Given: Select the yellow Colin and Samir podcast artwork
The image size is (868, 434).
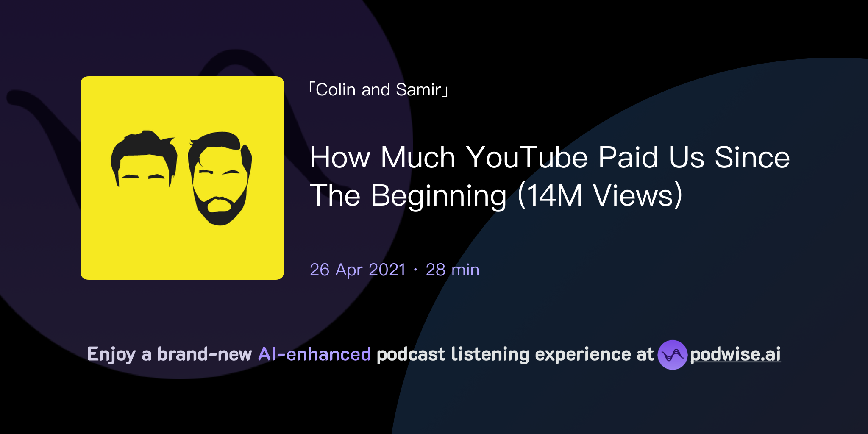Looking at the screenshot, I should point(182,177).
